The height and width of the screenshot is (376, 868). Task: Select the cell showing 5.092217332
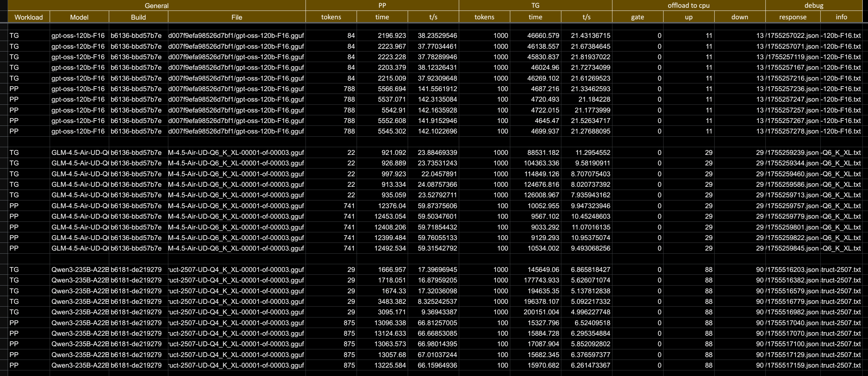(x=587, y=302)
